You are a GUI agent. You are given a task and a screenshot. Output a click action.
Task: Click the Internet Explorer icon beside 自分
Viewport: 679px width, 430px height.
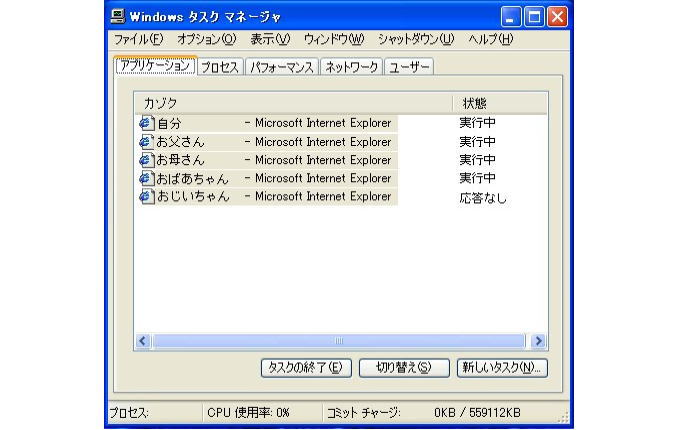coord(147,123)
